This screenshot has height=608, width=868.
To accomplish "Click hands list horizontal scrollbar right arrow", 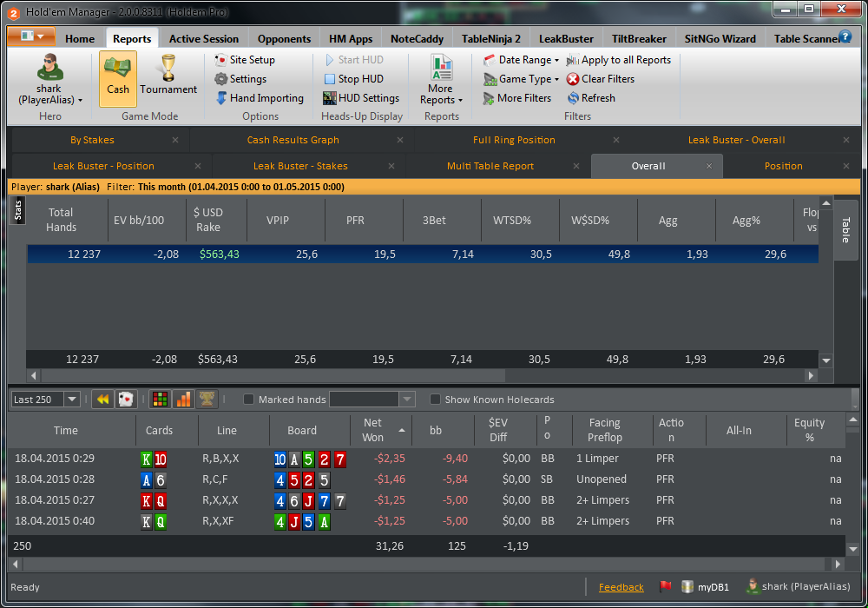I will 838,564.
